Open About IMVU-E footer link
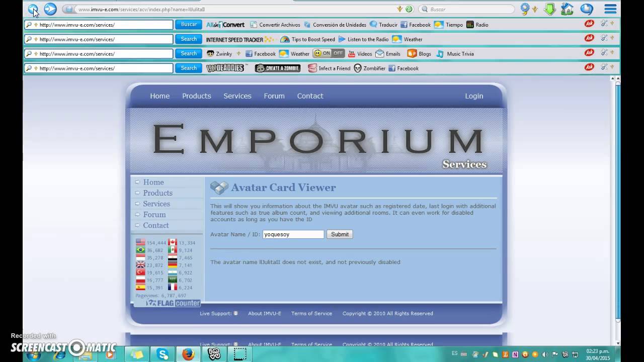Image resolution: width=644 pixels, height=362 pixels. coord(265,313)
